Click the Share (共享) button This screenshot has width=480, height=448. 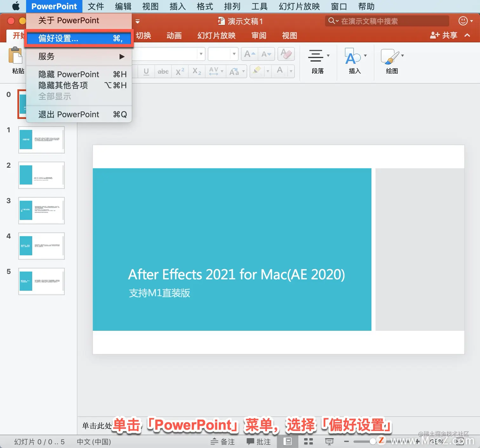click(x=444, y=35)
